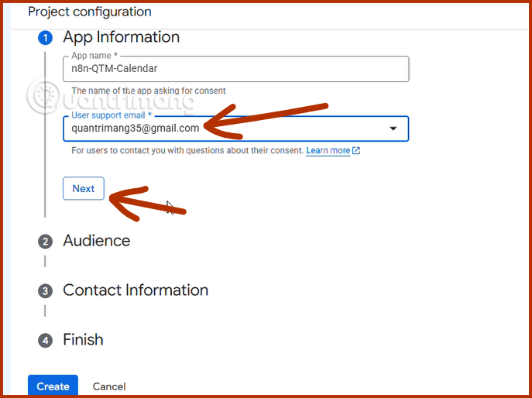532x398 pixels.
Task: Click 'The name of the app asking for consent' text
Action: coord(148,91)
